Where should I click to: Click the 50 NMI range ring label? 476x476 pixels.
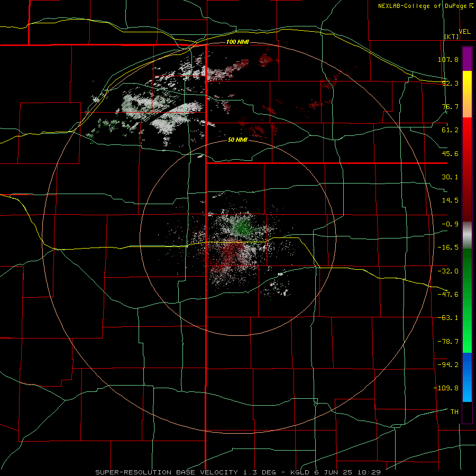pos(237,140)
